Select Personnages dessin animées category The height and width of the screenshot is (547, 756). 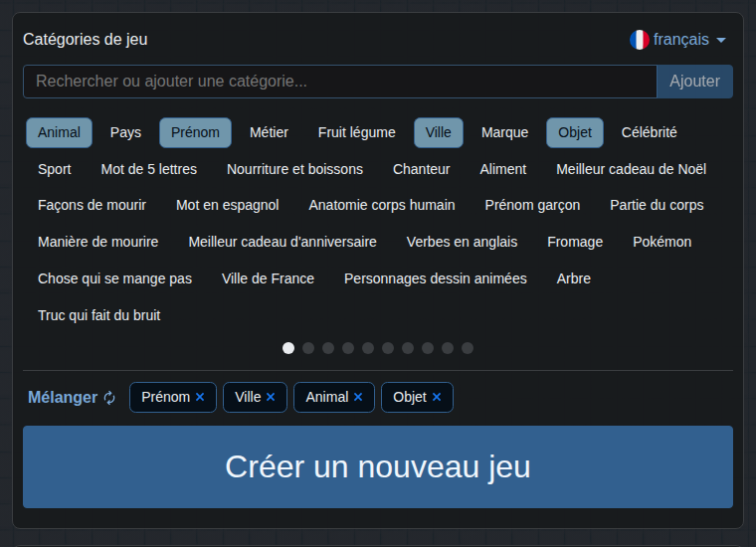(x=436, y=278)
